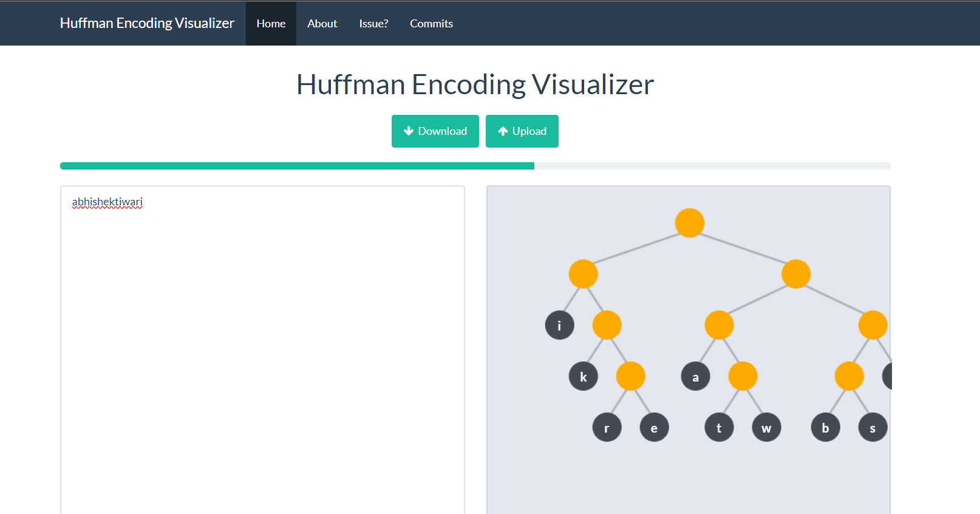
Task: Select leaf node 'a'
Action: [696, 377]
